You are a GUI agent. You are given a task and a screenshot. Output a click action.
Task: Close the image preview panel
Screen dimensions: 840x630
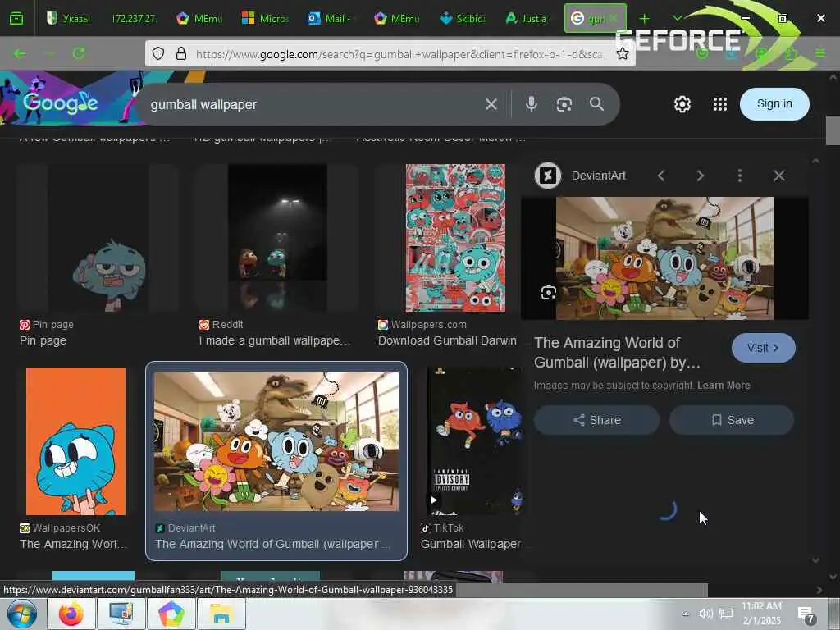click(779, 176)
